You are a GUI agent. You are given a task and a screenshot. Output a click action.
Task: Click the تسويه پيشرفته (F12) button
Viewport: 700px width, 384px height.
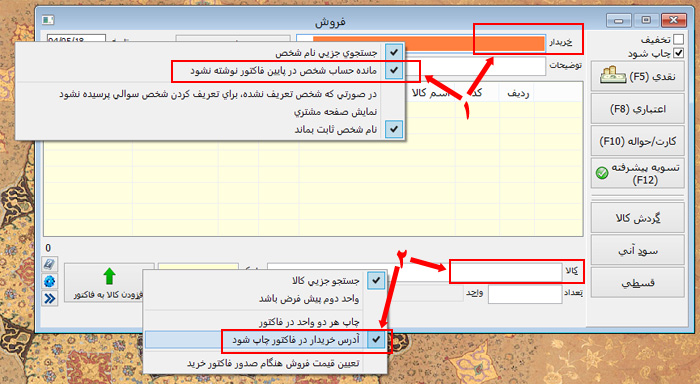[638, 173]
